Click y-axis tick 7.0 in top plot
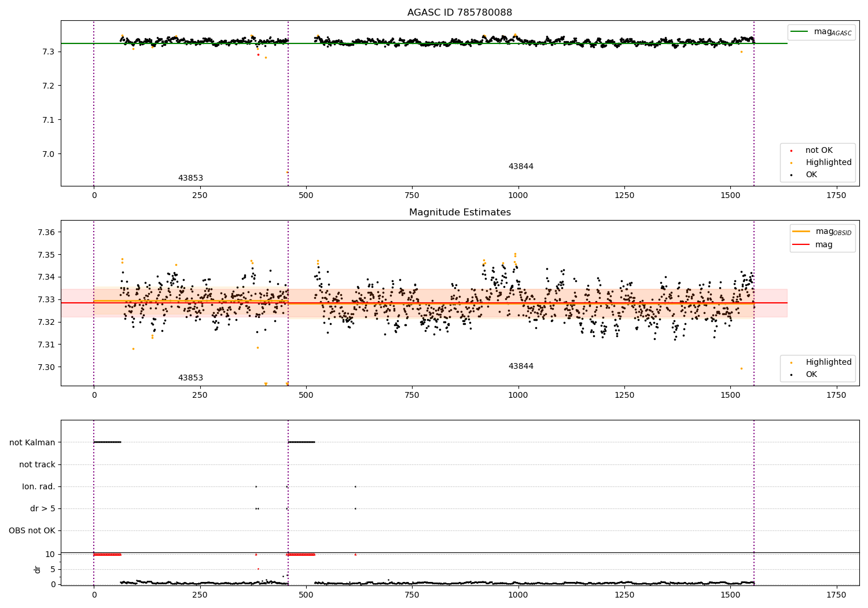Screen dimensions: 868x608 (49, 155)
